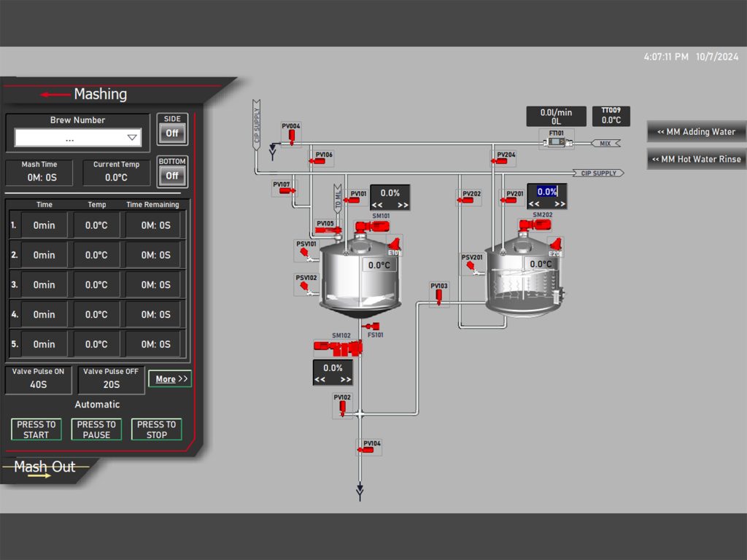Set step 2 time value 0min

pos(44,255)
